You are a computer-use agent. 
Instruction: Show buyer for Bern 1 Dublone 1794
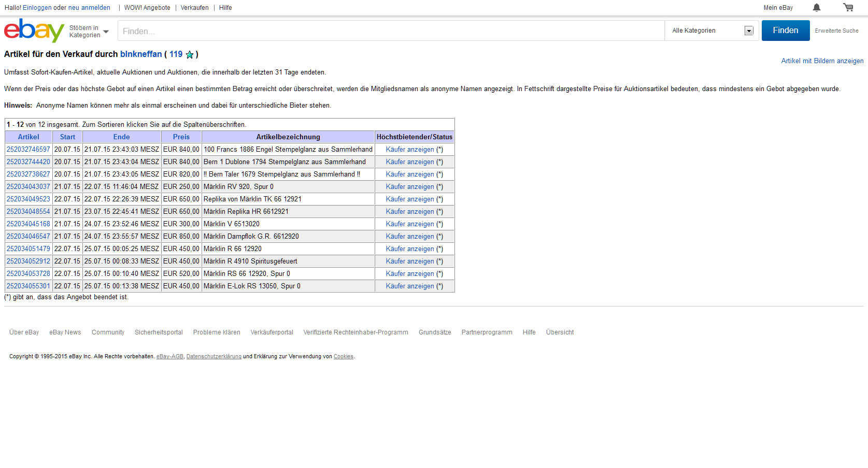click(x=410, y=162)
